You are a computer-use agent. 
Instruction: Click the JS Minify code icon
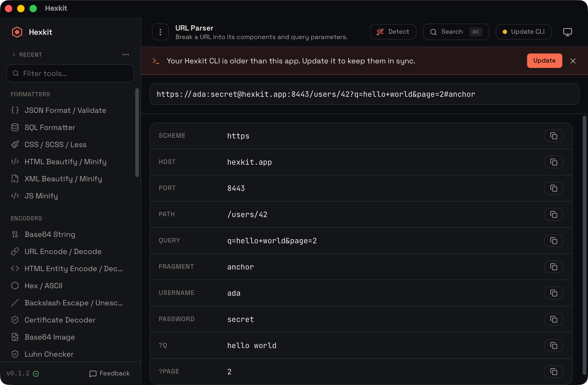[15, 196]
